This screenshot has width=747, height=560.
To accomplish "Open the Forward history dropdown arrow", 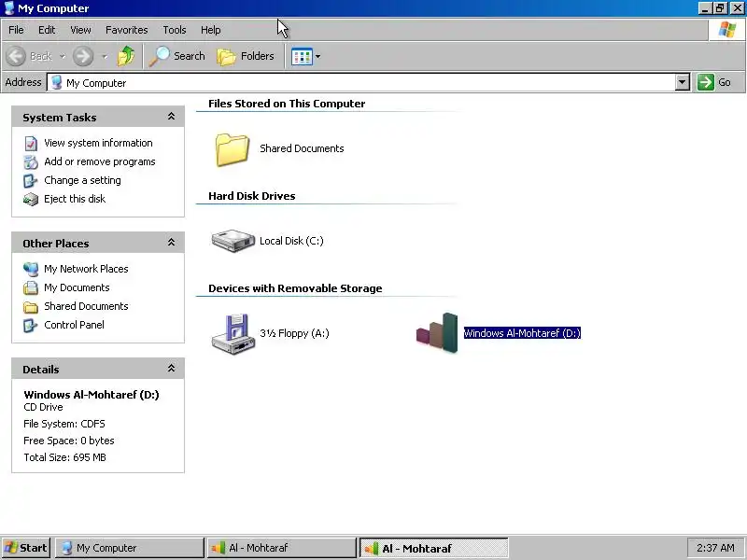I will [105, 57].
